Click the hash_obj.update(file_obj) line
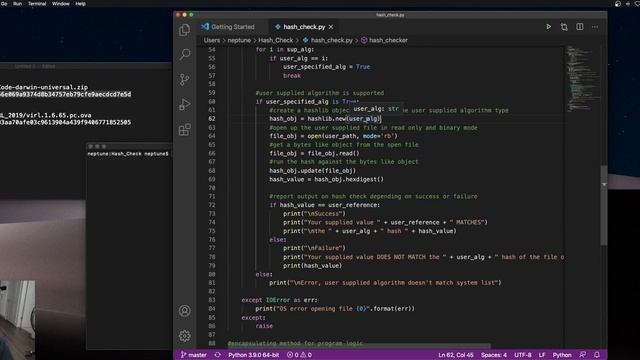This screenshot has height=360, width=640. [312, 171]
